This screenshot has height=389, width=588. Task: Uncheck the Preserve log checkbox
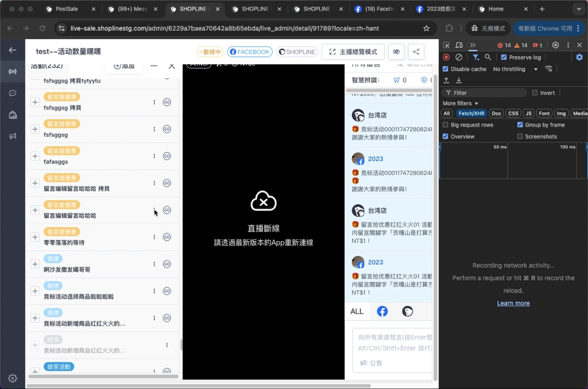[x=504, y=57]
